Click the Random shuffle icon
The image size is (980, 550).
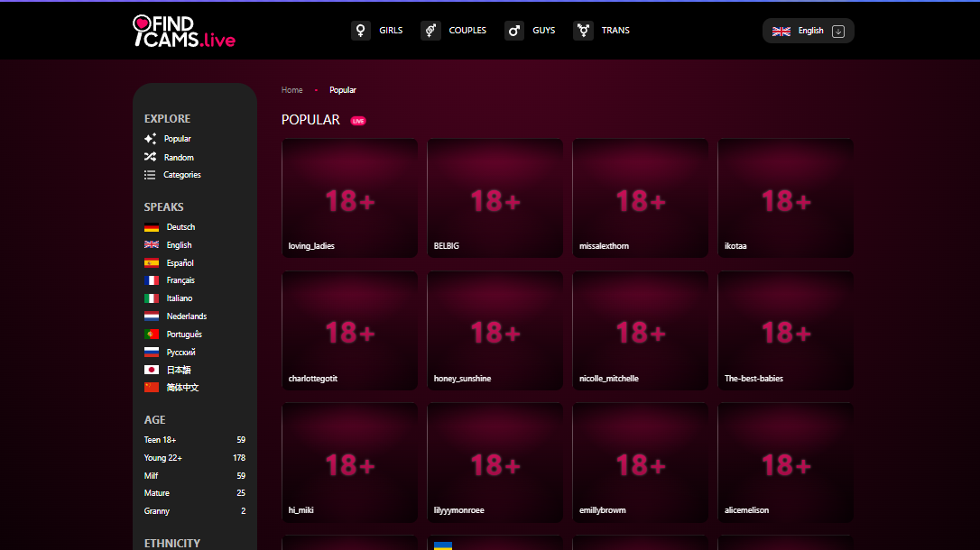tap(151, 157)
